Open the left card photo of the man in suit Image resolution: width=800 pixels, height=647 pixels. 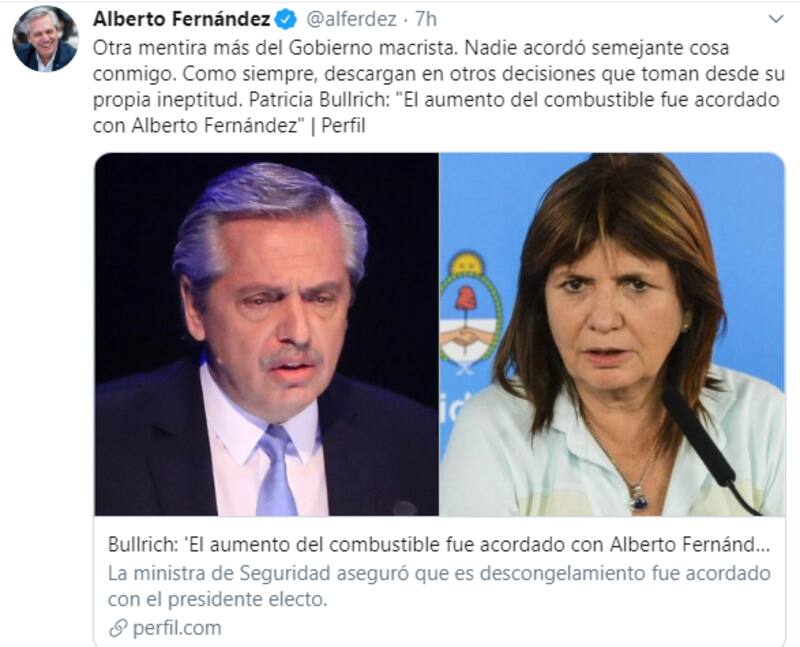[x=267, y=334]
